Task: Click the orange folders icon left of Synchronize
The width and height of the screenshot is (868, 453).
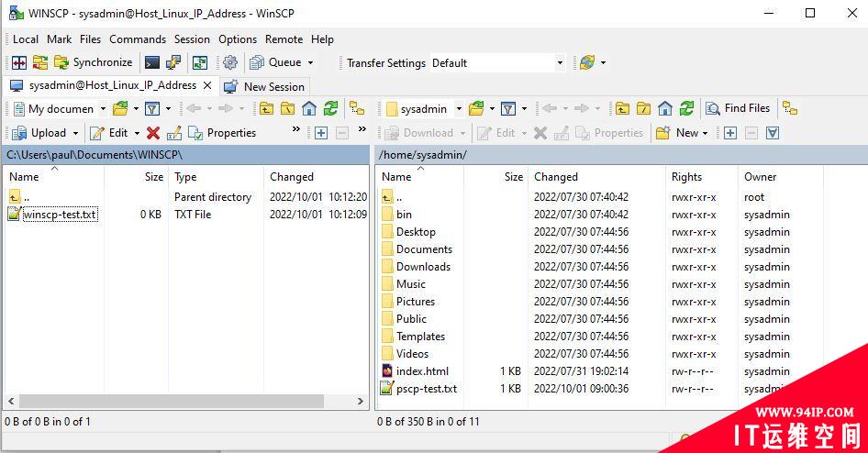Action: tap(39, 62)
